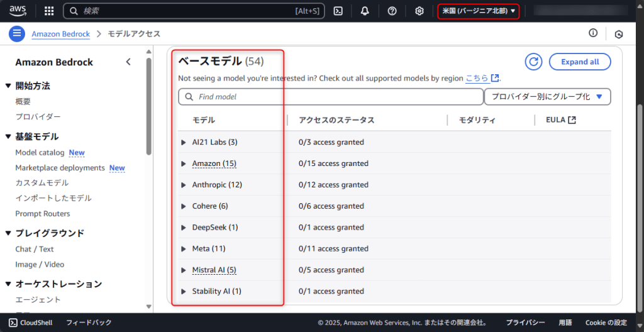Click the アクセスのステータス column header
Image resolution: width=644 pixels, height=332 pixels.
[336, 120]
